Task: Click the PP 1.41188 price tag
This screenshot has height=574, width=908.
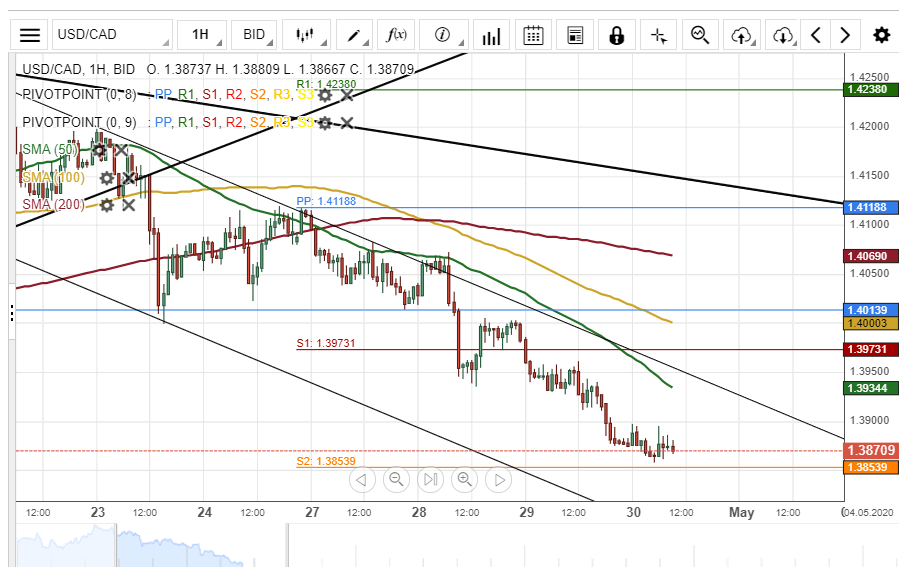Action: pos(871,207)
